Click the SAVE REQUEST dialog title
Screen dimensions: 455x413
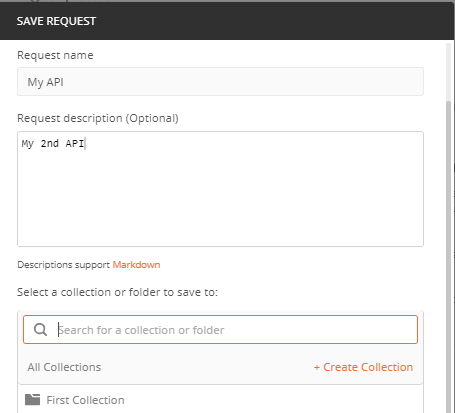point(56,21)
